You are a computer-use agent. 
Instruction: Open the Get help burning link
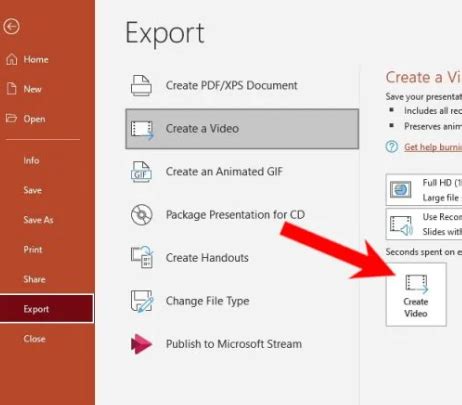[433, 147]
